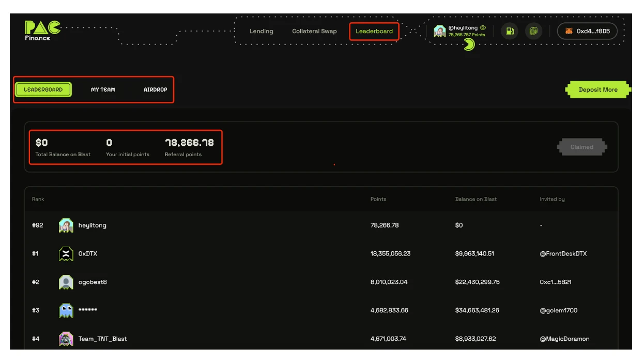Click the ogobest8 avatar icon
The image size is (644, 363).
coord(66,282)
